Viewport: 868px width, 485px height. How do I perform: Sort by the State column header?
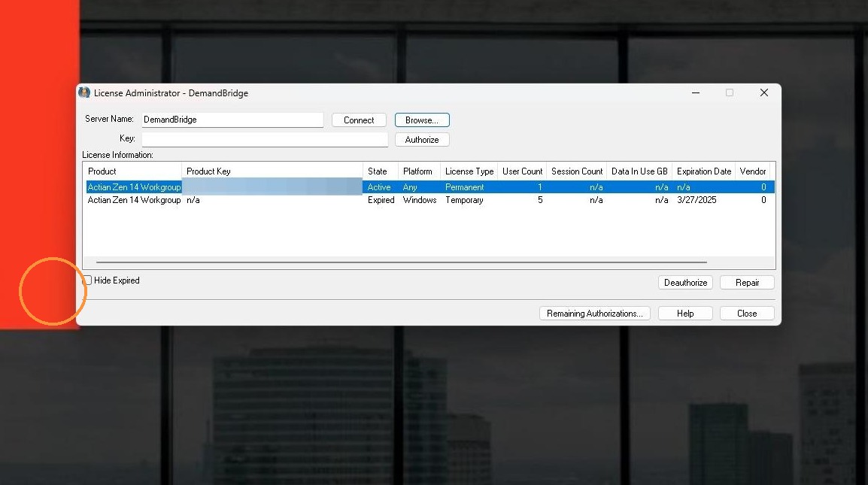click(x=381, y=171)
